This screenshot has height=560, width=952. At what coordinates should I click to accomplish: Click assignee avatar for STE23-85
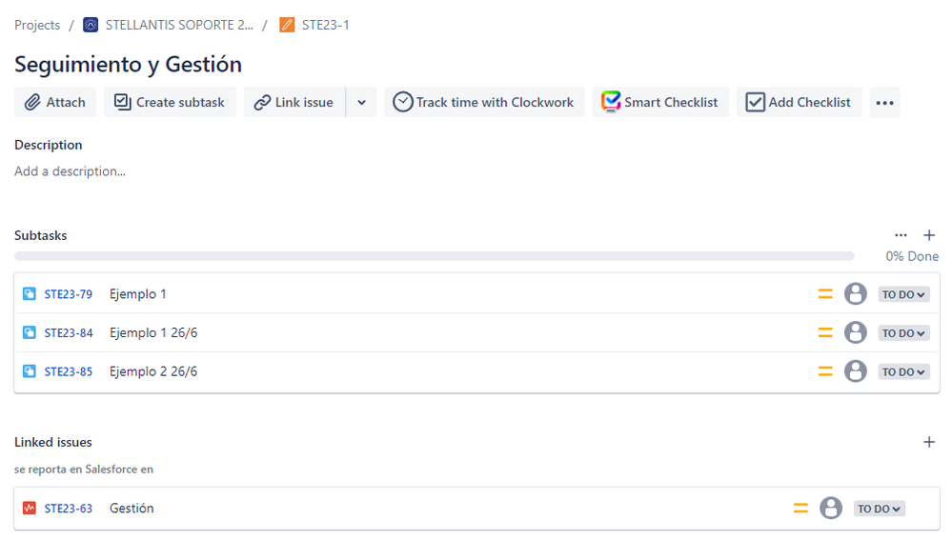856,371
